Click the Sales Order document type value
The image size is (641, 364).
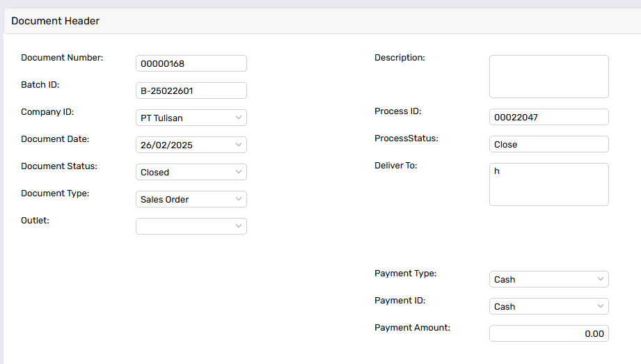(x=164, y=200)
